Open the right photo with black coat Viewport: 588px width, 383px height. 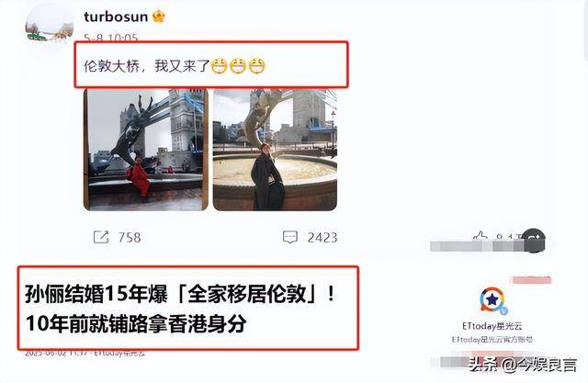coord(275,150)
